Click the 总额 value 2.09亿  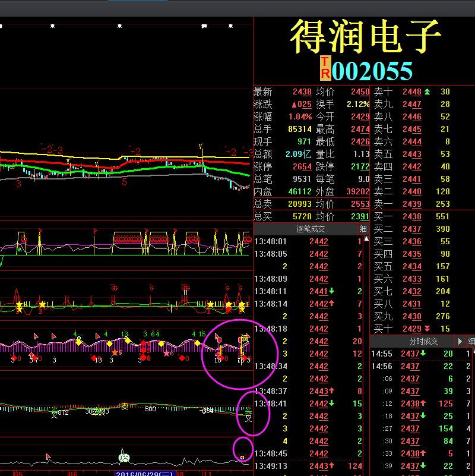click(x=299, y=154)
